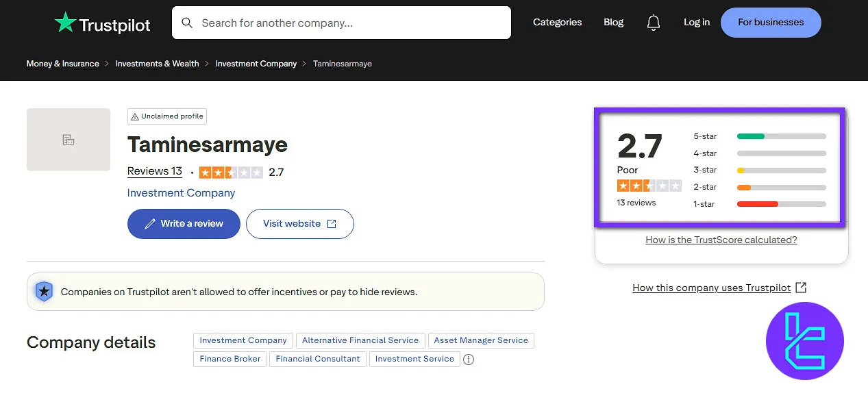Open the Categories menu
Viewport: 868px width, 404px height.
[557, 23]
